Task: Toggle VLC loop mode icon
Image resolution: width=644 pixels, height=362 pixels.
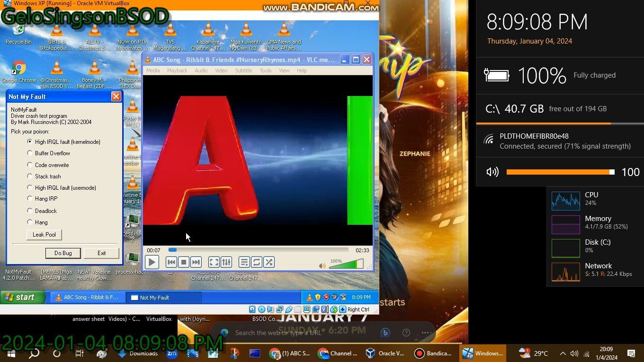Action: tap(257, 262)
